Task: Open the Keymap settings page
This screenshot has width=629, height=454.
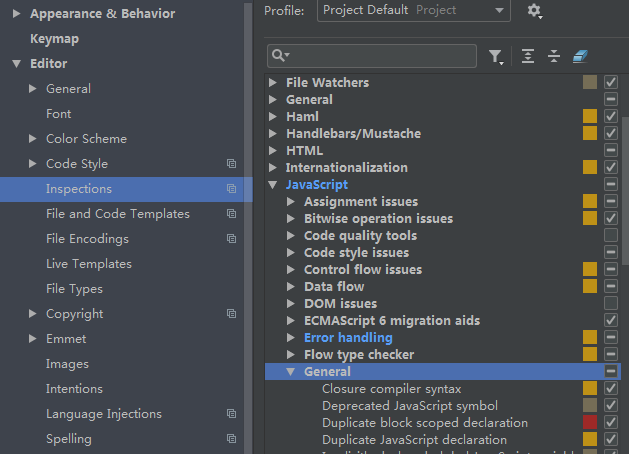Action: tap(54, 39)
